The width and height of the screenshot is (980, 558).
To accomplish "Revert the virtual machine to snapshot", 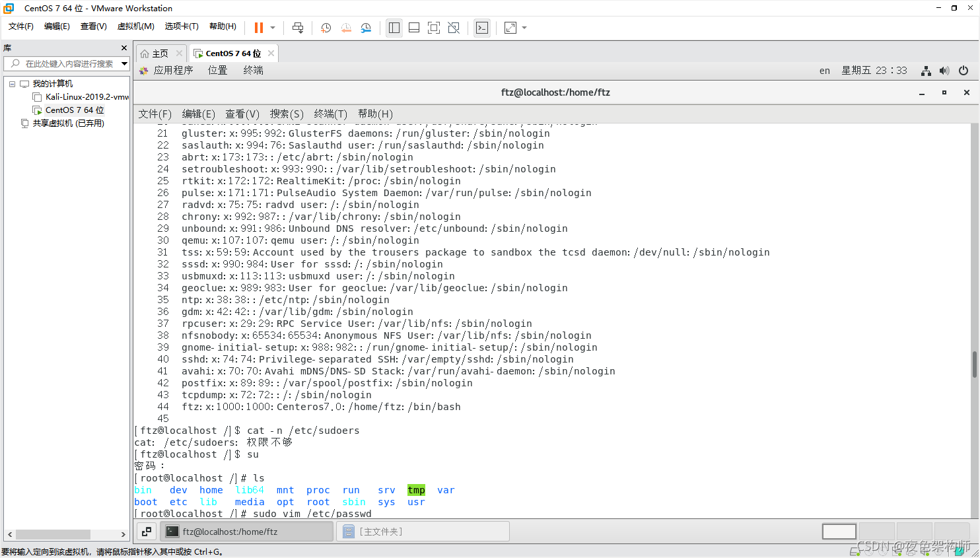I will pyautogui.click(x=346, y=28).
